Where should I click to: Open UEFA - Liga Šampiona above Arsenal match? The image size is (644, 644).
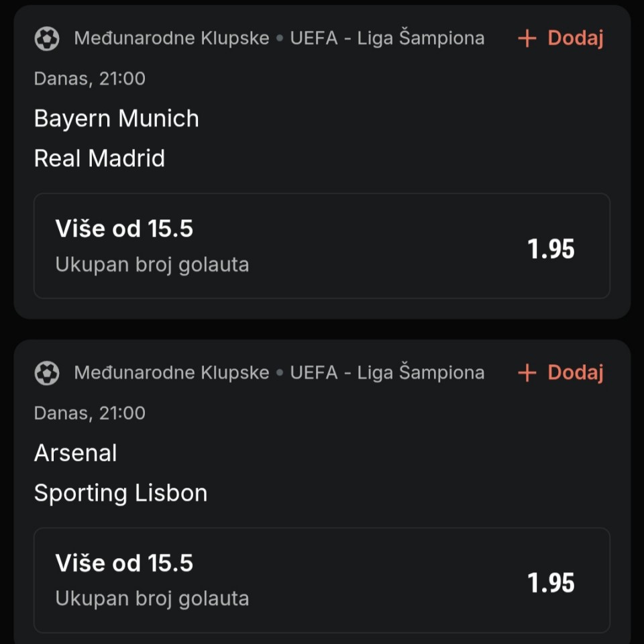pyautogui.click(x=387, y=372)
